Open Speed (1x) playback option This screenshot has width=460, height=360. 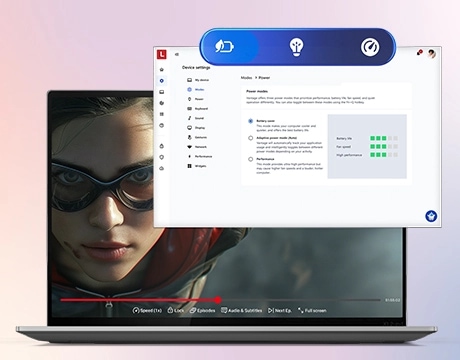pos(147,310)
